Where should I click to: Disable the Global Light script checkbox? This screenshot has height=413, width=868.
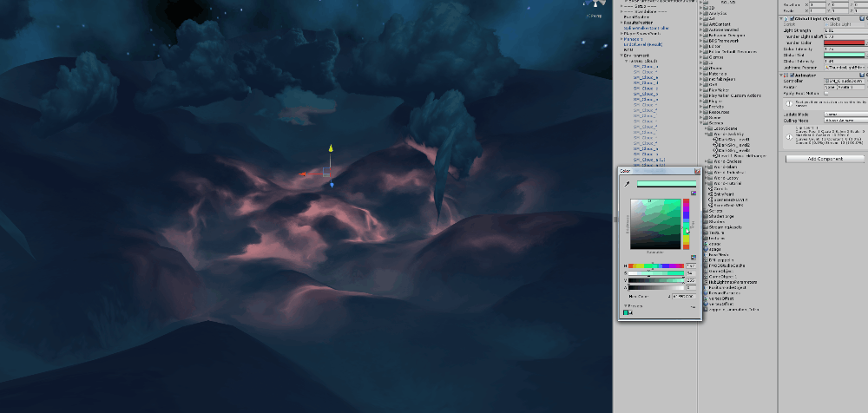click(792, 19)
